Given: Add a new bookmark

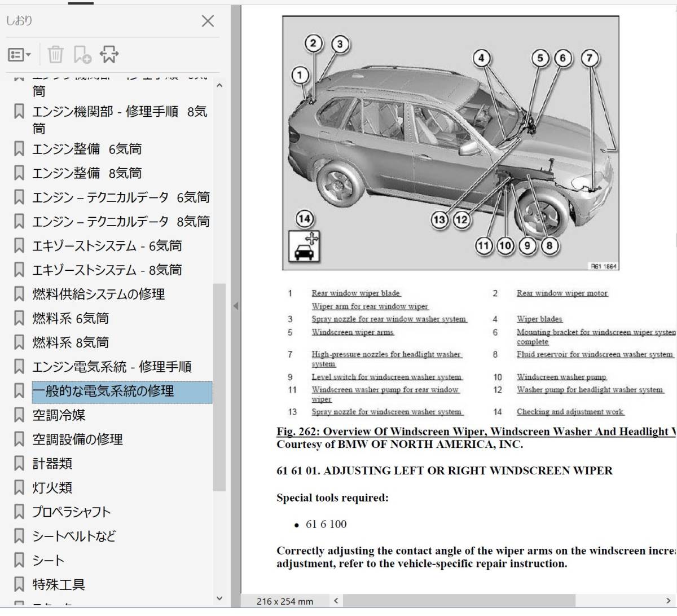Looking at the screenshot, I should coord(82,55).
